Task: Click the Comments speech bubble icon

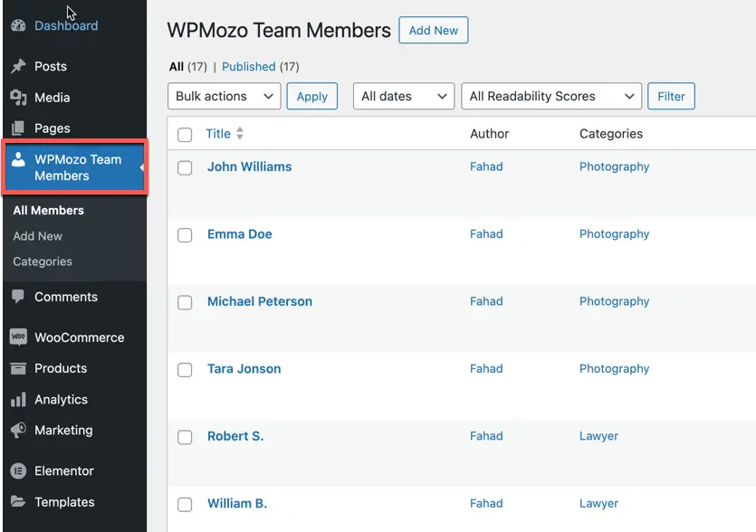Action: coord(18,297)
